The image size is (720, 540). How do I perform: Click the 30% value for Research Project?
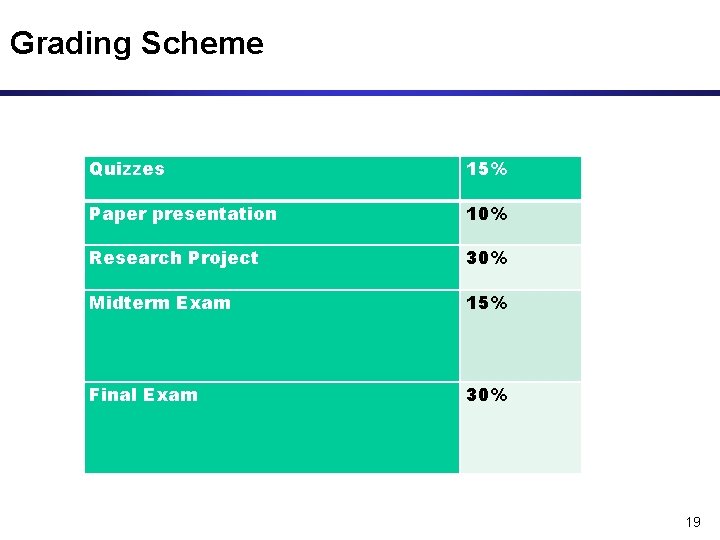[487, 258]
